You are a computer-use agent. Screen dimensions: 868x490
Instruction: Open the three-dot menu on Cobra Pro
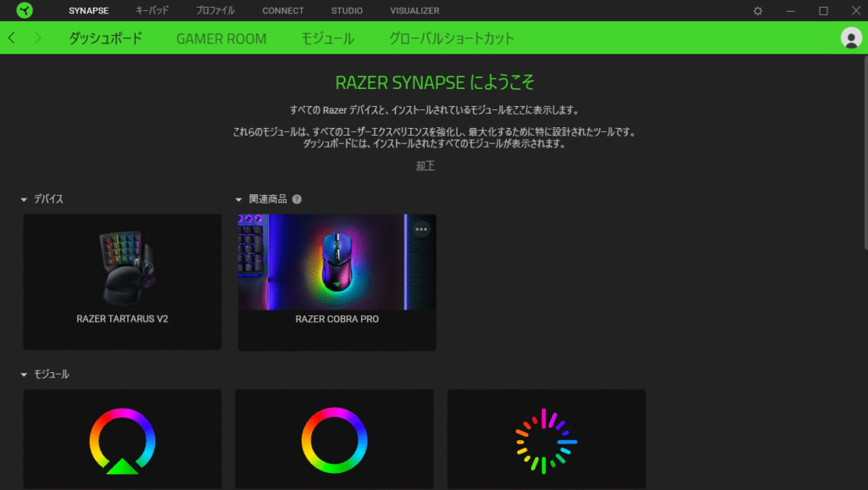pyautogui.click(x=421, y=229)
